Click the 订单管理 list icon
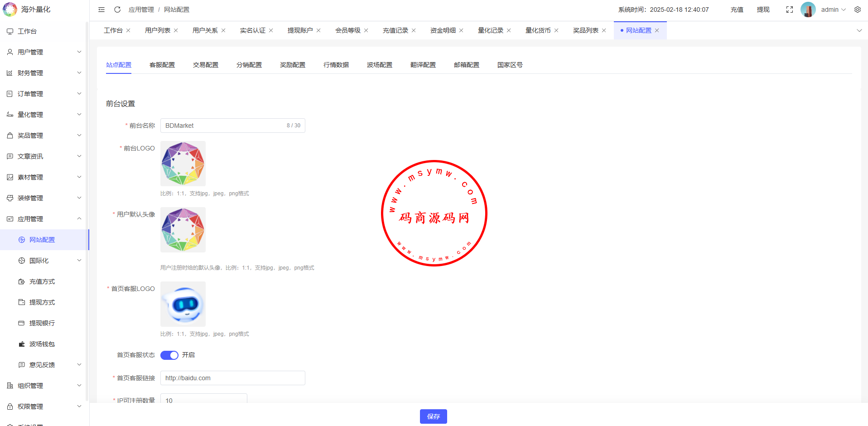Screen dimensions: 868x426 [10, 94]
